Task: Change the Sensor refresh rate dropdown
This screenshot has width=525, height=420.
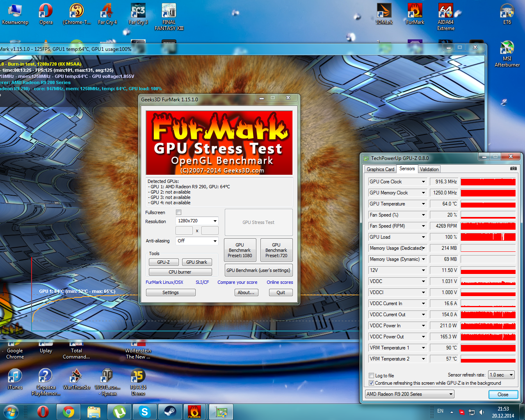Action: [x=501, y=375]
